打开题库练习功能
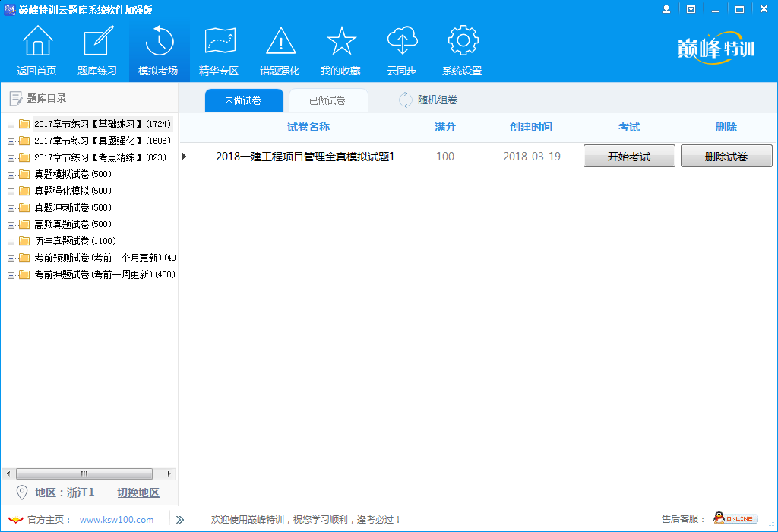 [x=97, y=40]
